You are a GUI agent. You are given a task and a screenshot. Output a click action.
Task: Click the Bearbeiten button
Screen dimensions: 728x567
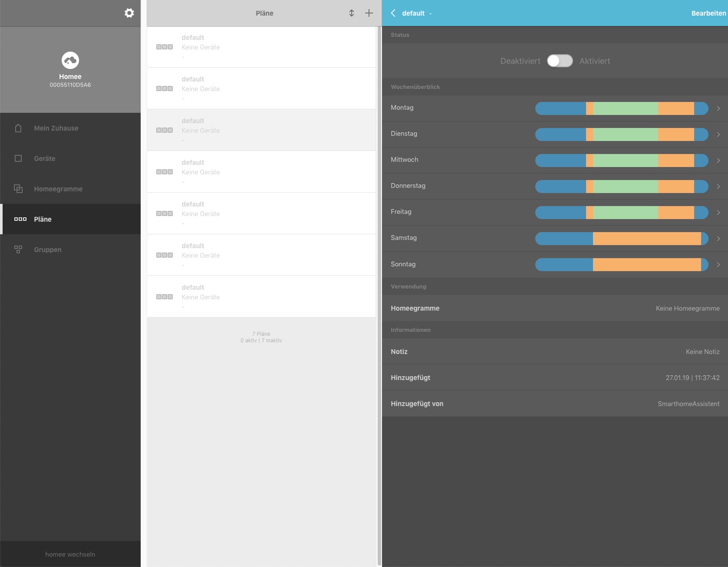[x=708, y=13]
